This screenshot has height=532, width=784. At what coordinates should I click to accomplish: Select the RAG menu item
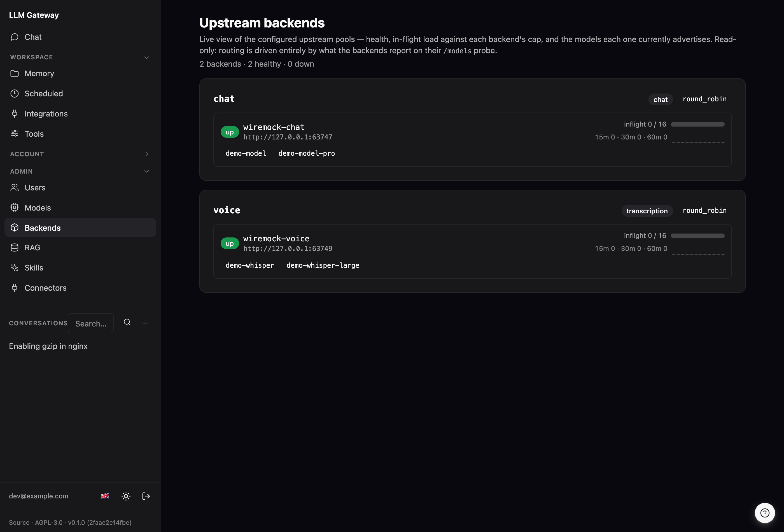(x=80, y=248)
